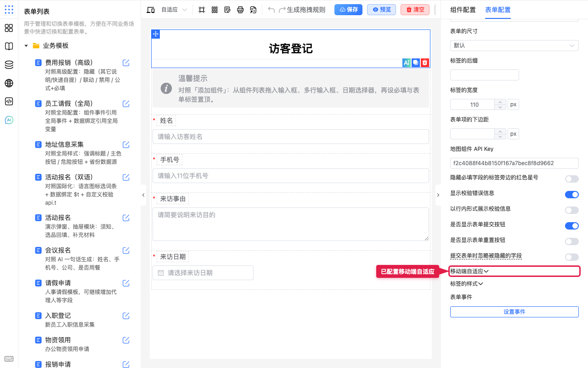Open the database icon in left rail
The image size is (588, 368).
pos(9,65)
